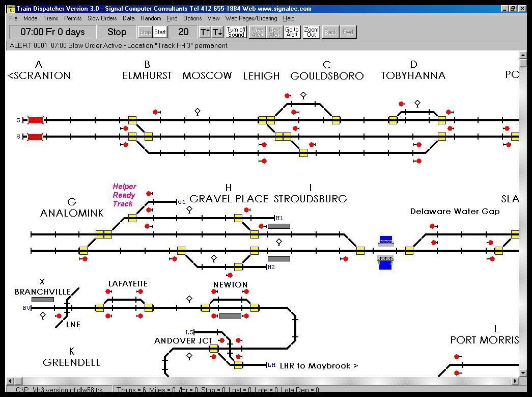
Task: Toggle the Turn off Sound button
Action: tap(236, 32)
